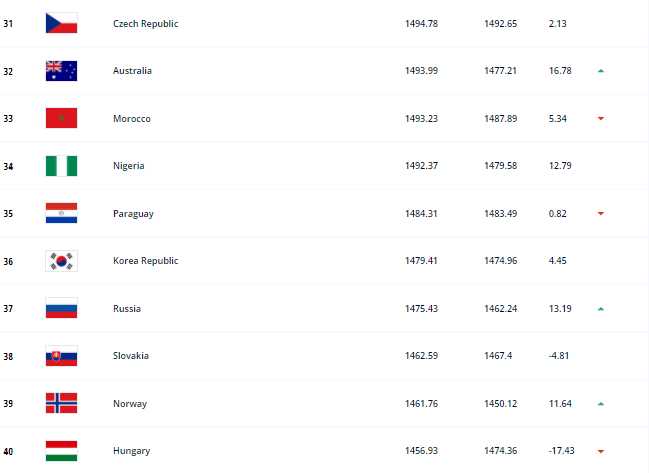649x473 pixels.
Task: Select the Russia flag icon
Action: (61, 308)
